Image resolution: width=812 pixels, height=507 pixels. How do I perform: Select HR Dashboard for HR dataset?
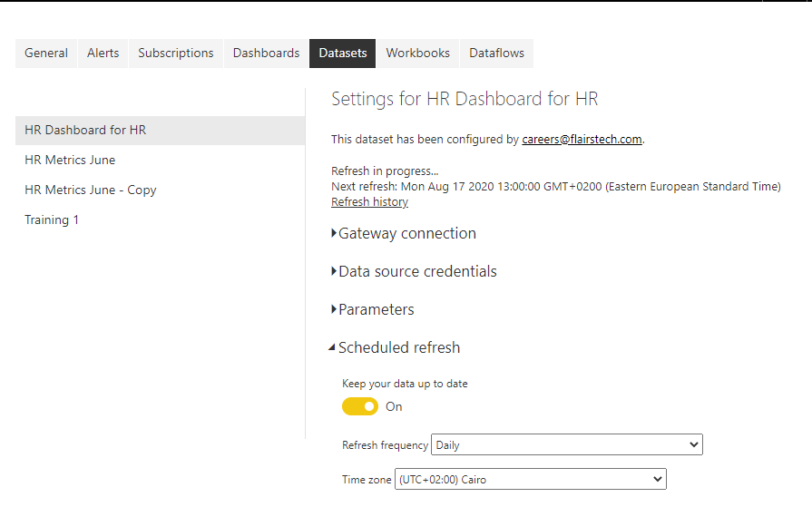click(x=160, y=130)
